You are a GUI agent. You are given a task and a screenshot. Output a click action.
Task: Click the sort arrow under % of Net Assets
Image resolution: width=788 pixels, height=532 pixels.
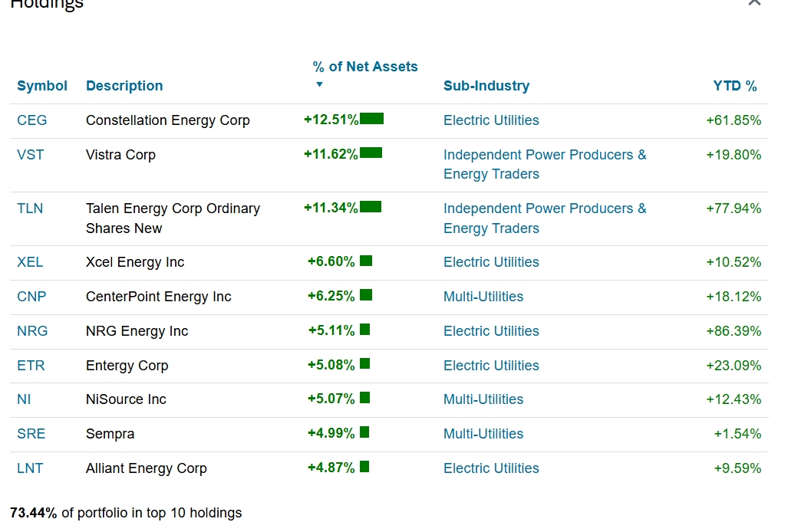point(320,85)
